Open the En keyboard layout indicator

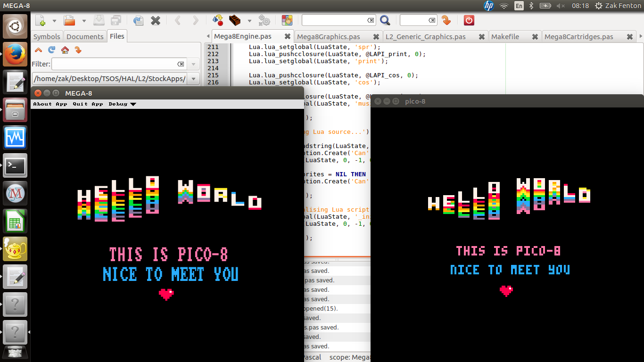pyautogui.click(x=519, y=6)
